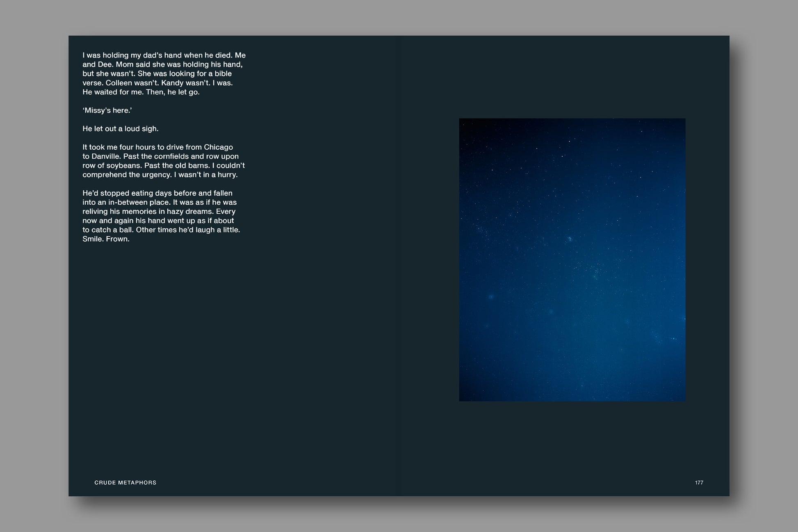The height and width of the screenshot is (532, 798).
Task: Click the sentence 'He let out a loud sigh.'
Action: pos(120,129)
